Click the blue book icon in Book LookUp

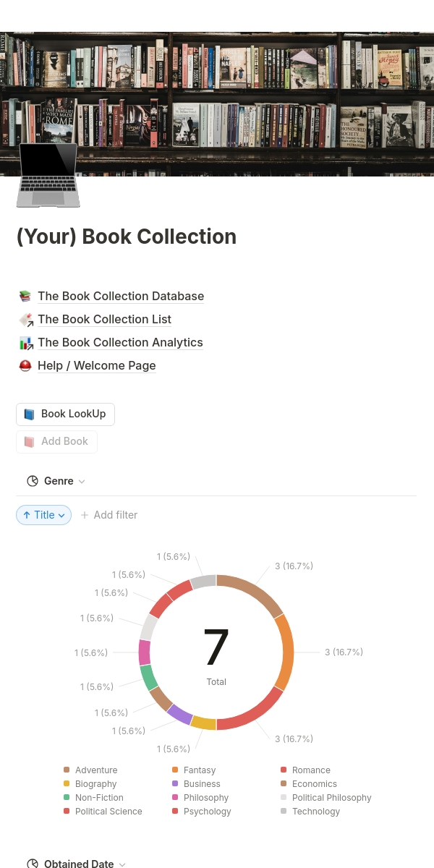pos(29,414)
